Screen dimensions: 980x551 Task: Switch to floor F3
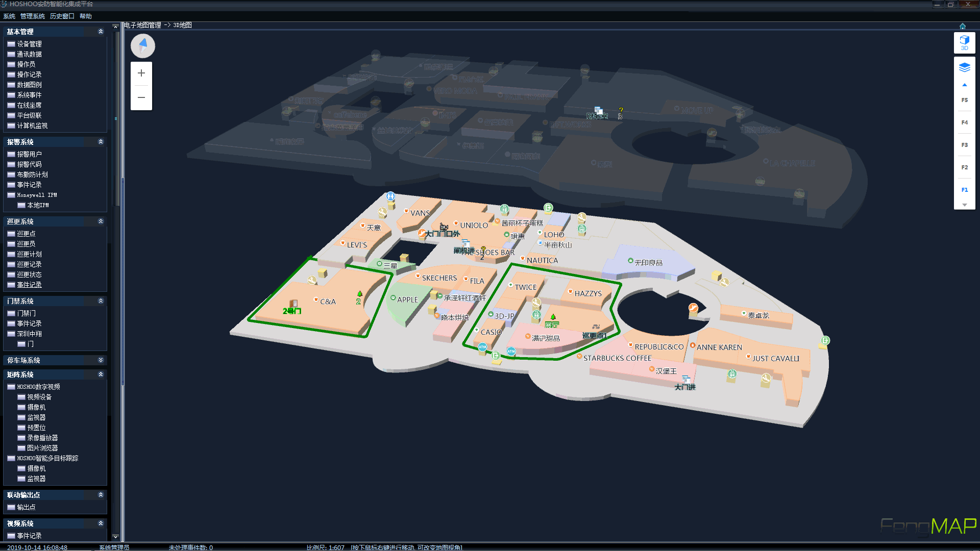coord(964,145)
